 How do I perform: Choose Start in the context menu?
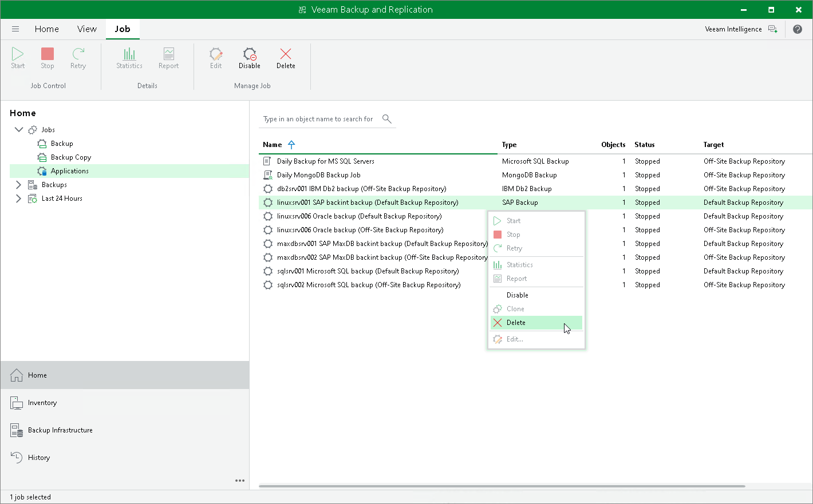click(x=536, y=221)
